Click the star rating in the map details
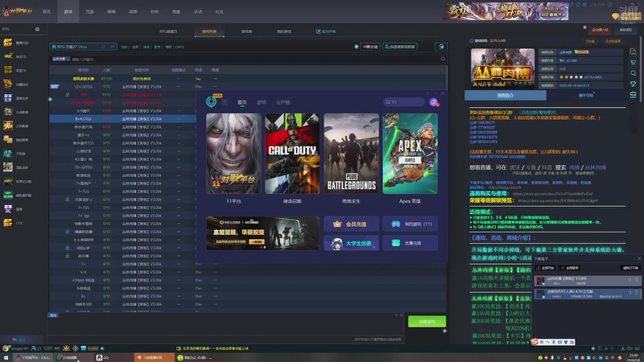The image size is (644, 362). [571, 76]
